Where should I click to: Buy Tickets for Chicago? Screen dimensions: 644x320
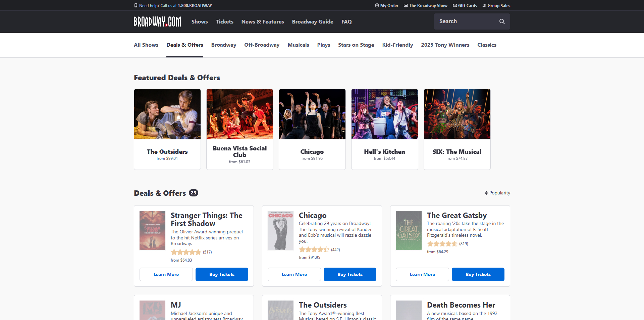[x=350, y=274]
